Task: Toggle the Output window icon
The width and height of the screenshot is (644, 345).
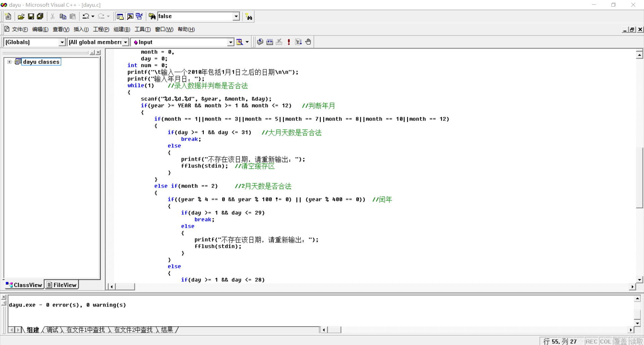Action: (130, 16)
